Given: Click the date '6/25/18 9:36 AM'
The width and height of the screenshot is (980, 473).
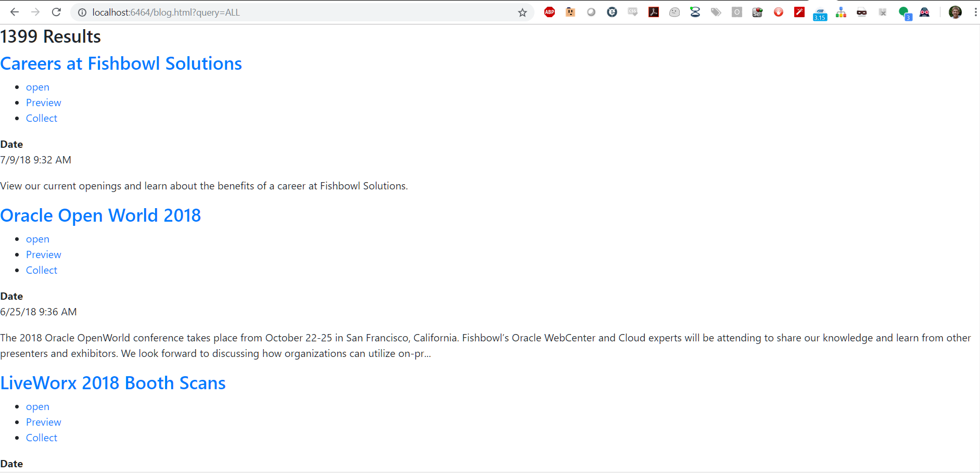Looking at the screenshot, I should [39, 312].
